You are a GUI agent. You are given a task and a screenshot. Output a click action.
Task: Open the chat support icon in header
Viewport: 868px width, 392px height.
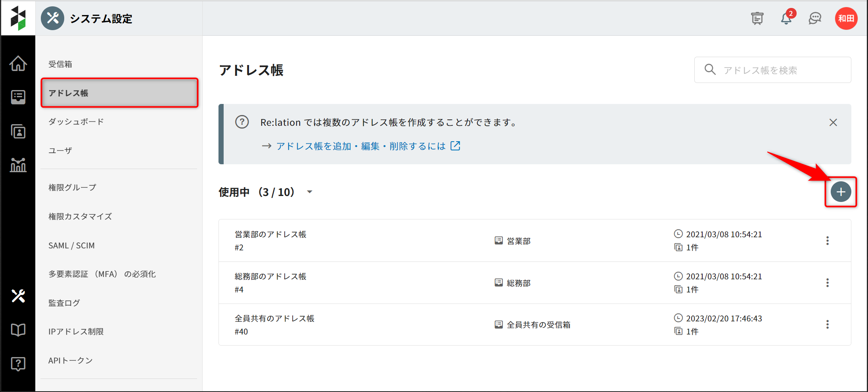815,19
